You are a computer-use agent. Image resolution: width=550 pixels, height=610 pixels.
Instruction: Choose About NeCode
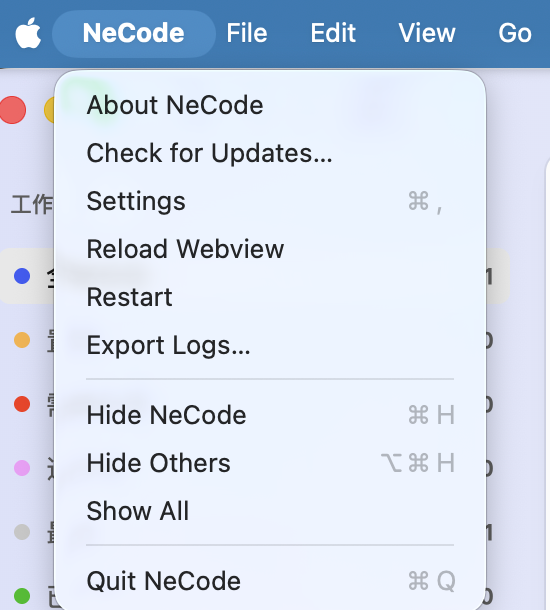coord(270,105)
